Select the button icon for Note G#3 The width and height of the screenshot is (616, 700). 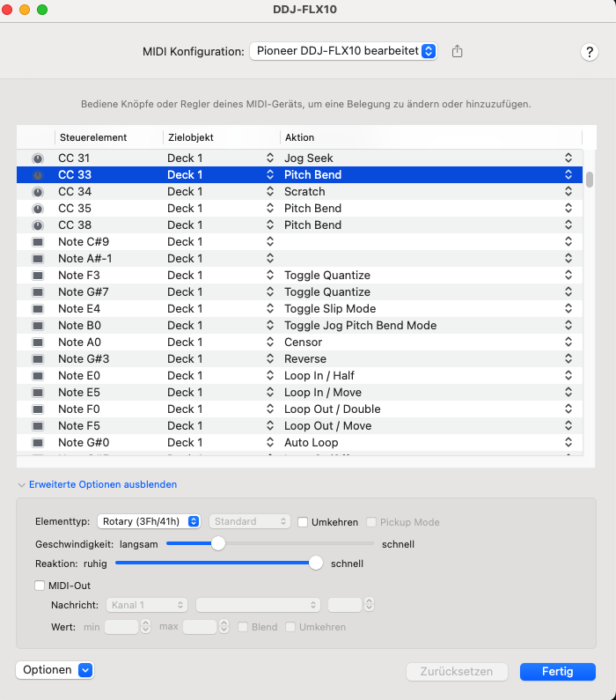[x=38, y=359]
